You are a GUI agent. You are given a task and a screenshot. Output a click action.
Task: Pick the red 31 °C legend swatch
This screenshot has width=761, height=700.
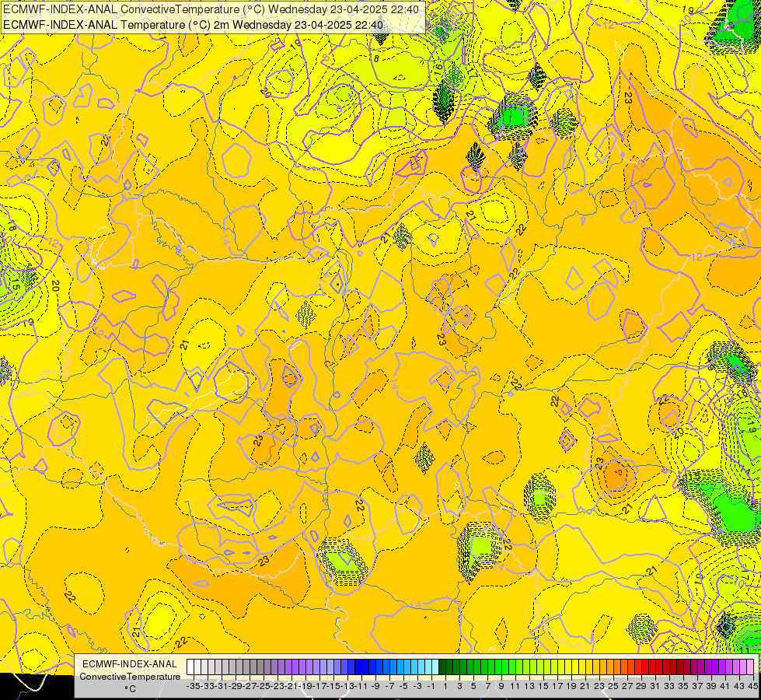click(652, 667)
